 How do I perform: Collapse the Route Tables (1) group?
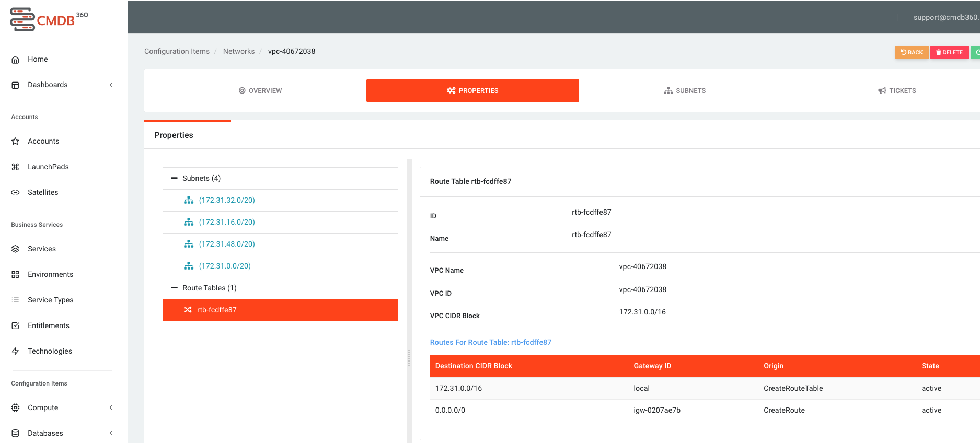click(175, 288)
